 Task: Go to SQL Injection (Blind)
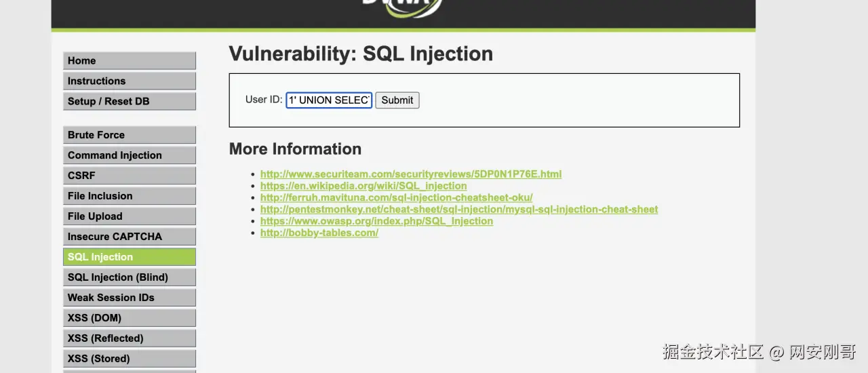pos(129,277)
